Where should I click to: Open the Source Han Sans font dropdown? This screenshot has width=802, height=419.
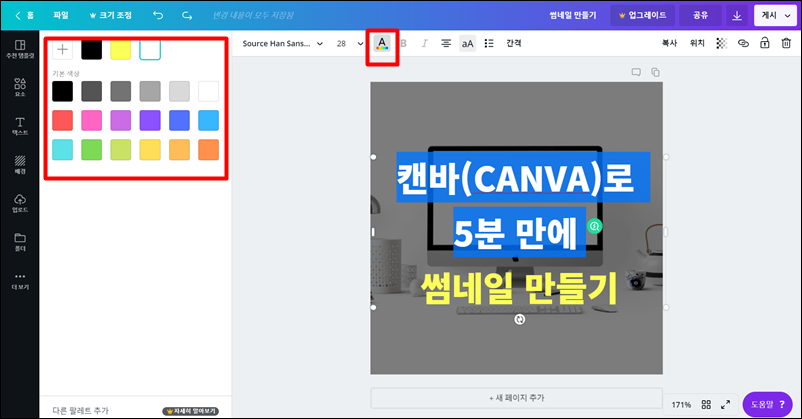click(282, 43)
